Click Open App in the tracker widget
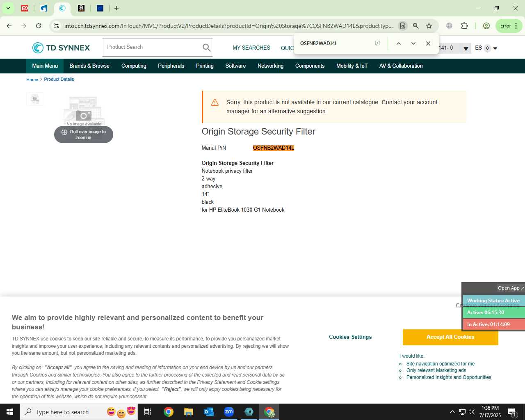The width and height of the screenshot is (525, 420). [x=511, y=288]
